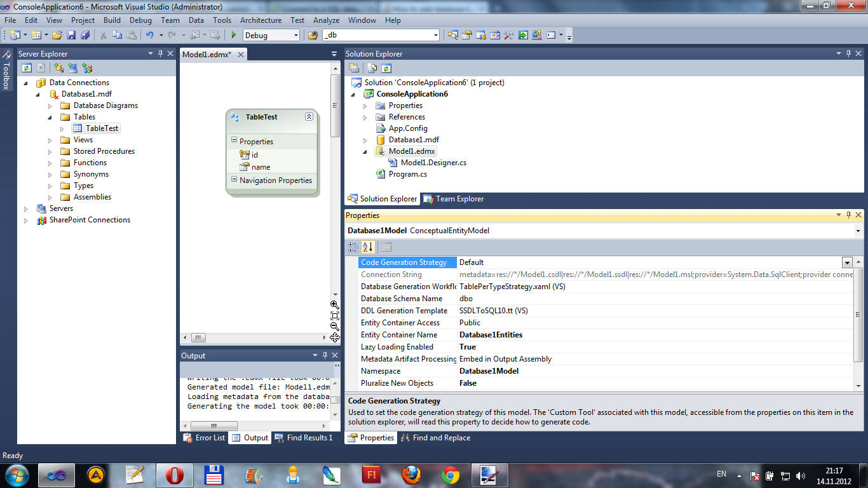Viewport: 868px width, 488px height.
Task: Switch to the Error List tab
Action: (204, 438)
